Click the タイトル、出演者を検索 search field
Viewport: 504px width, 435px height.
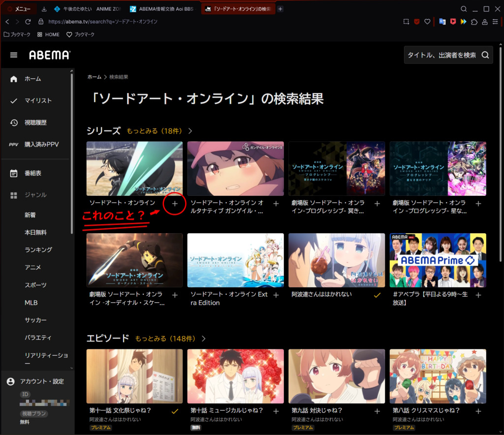441,55
